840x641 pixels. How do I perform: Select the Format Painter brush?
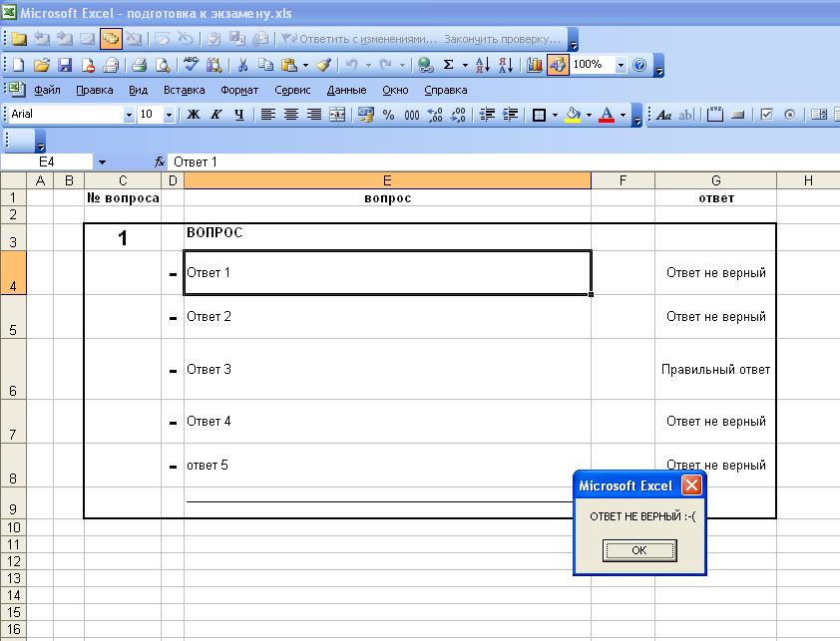[x=323, y=65]
